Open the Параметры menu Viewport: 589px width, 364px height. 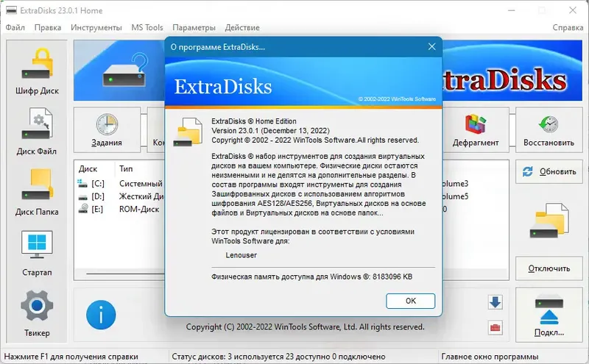coord(194,27)
